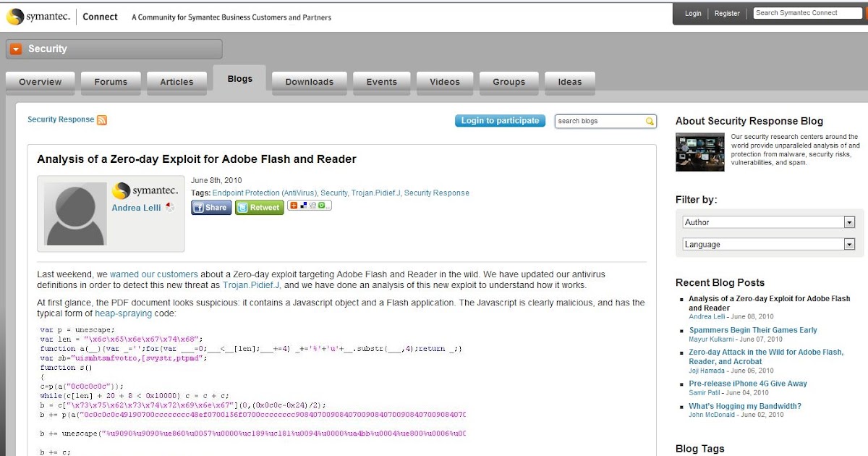
Task: Open the blog post title link
Action: [x=197, y=159]
